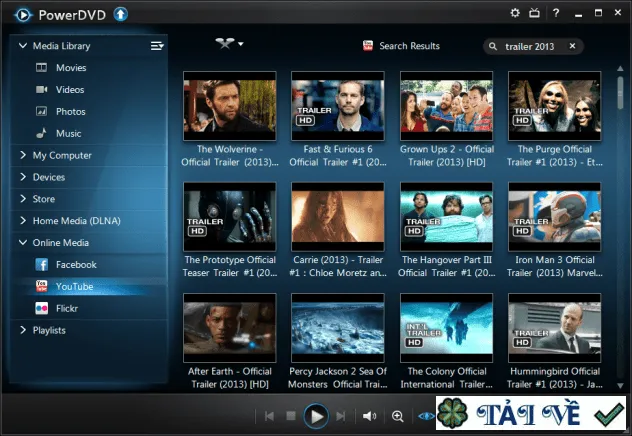Expand the My Computer section
The width and height of the screenshot is (632, 436).
23,155
